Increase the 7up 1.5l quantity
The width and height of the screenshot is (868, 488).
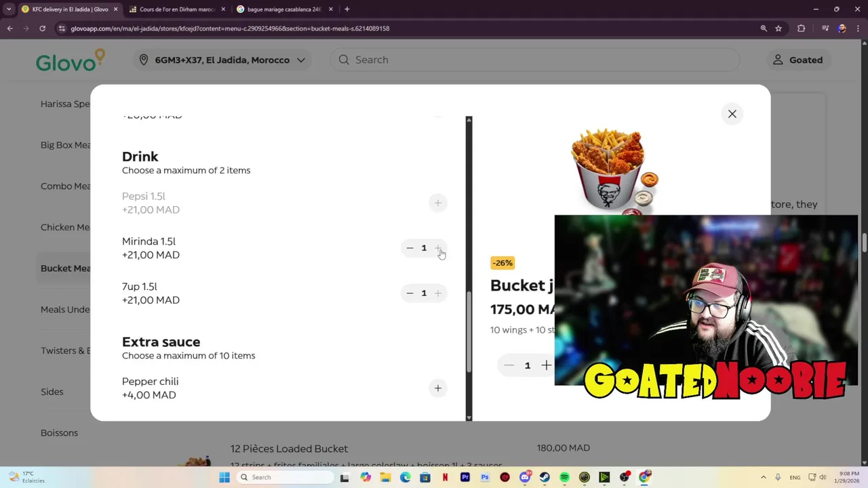point(438,293)
